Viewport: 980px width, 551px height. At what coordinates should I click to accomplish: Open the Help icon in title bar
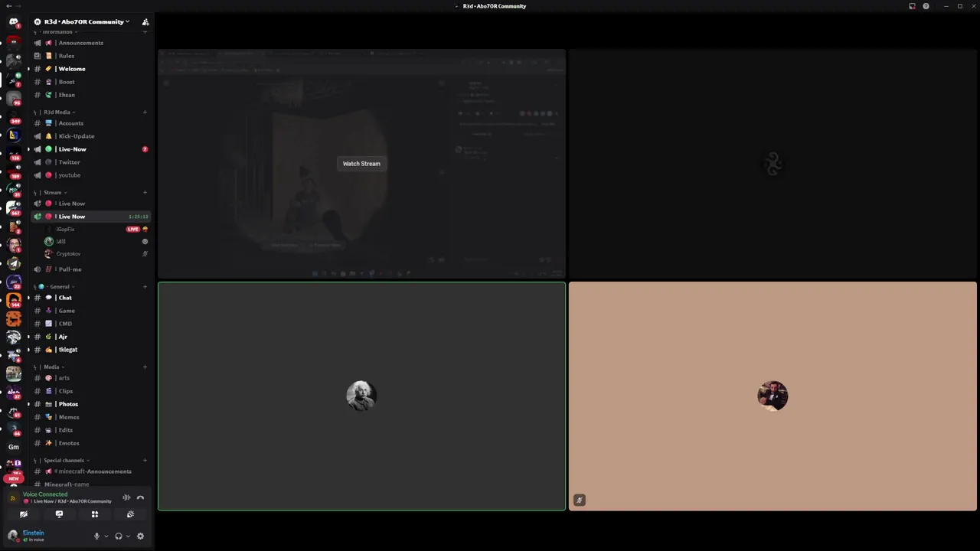tap(926, 6)
